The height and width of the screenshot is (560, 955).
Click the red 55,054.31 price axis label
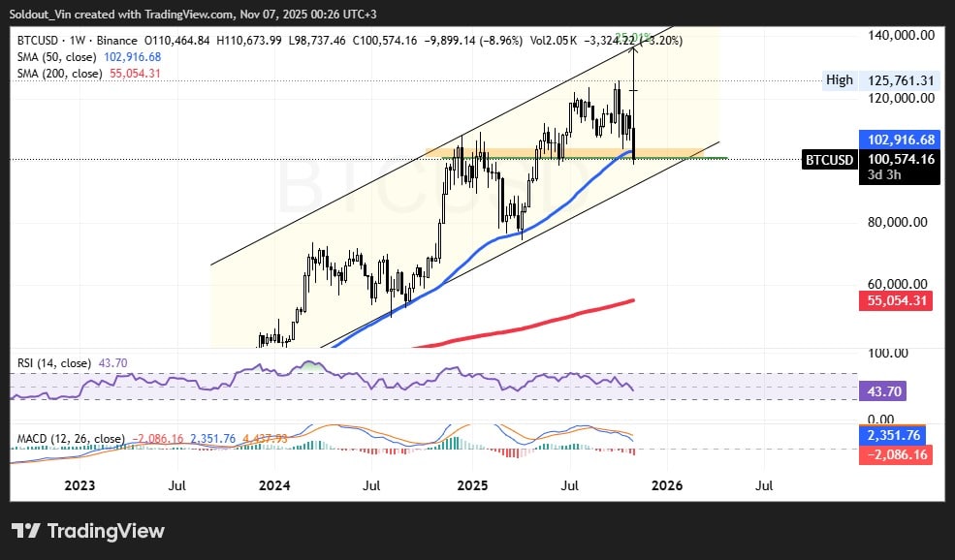(x=898, y=301)
